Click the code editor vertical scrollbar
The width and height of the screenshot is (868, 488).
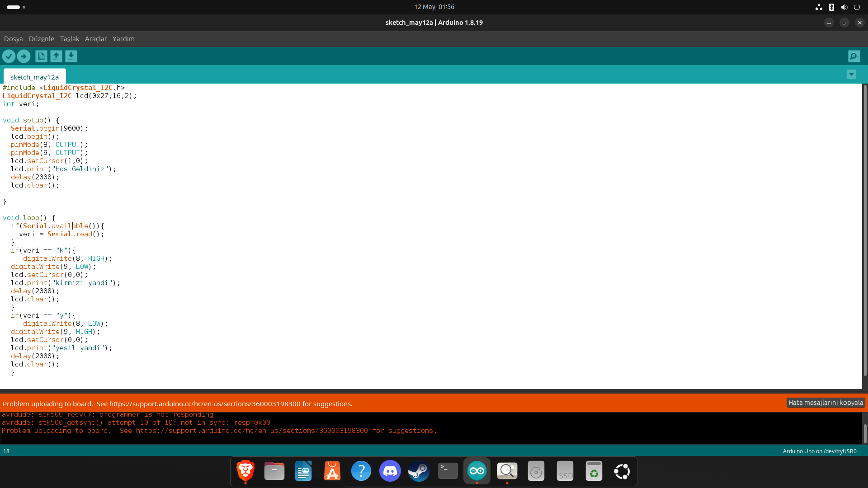(865, 230)
